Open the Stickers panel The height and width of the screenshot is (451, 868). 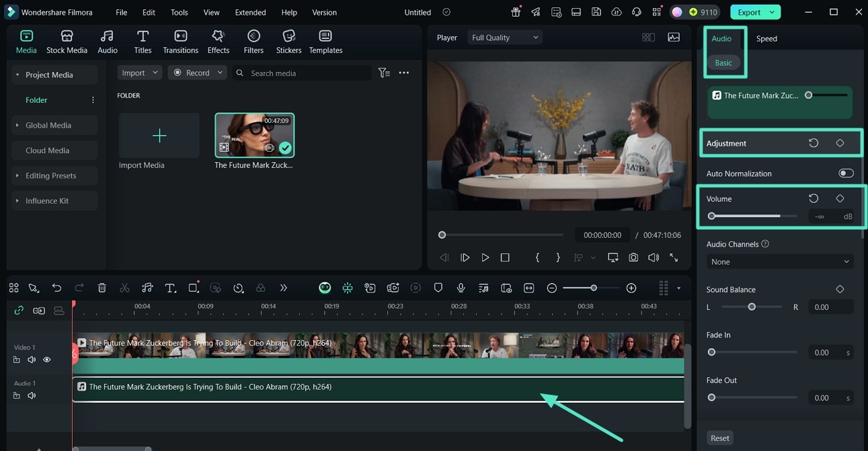pyautogui.click(x=288, y=41)
